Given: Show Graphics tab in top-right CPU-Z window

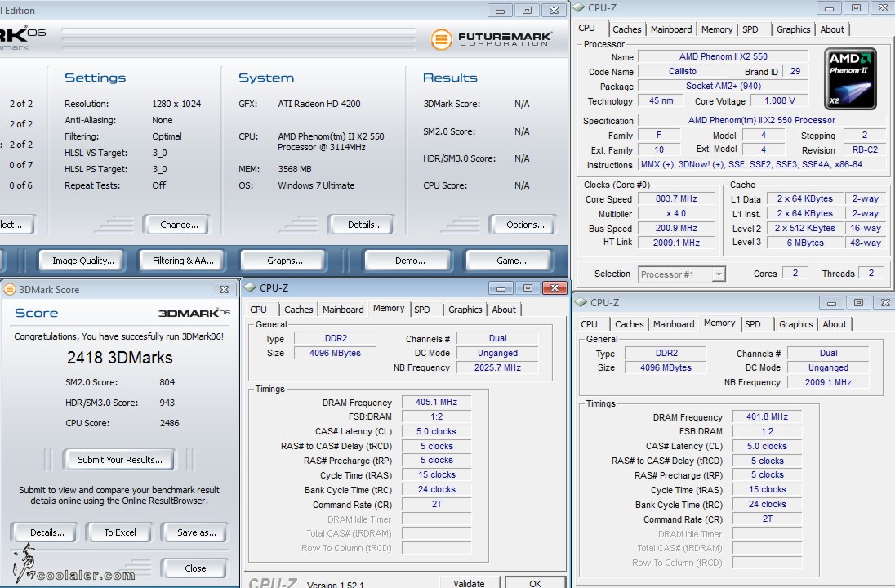Looking at the screenshot, I should coord(794,29).
